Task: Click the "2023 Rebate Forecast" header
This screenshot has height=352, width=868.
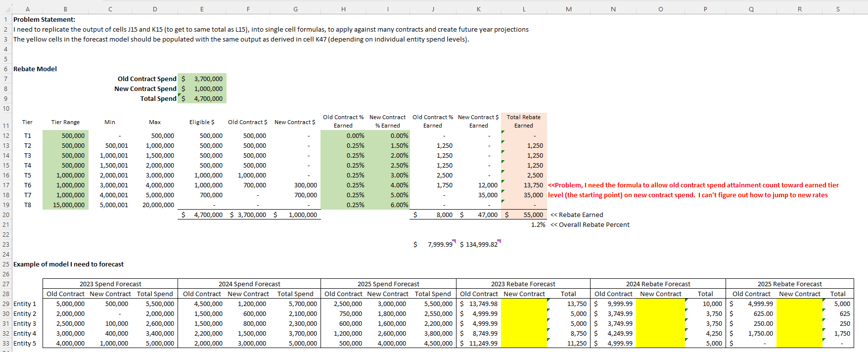Action: pos(523,284)
